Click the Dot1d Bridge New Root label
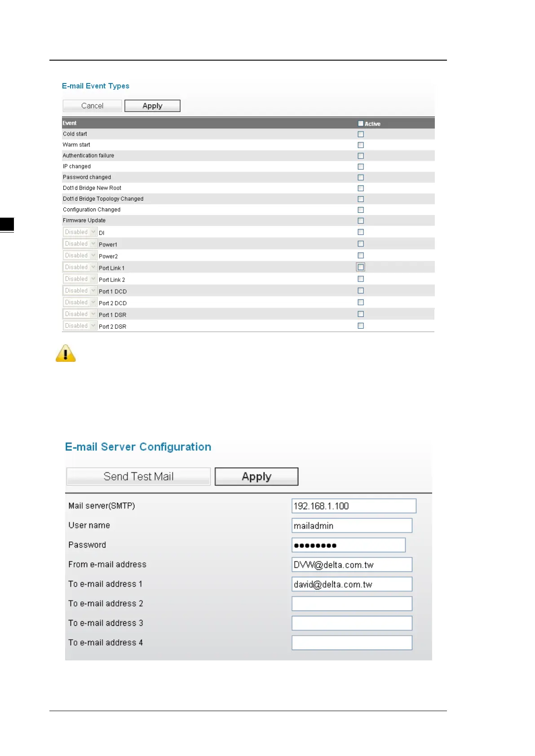 (x=92, y=188)
